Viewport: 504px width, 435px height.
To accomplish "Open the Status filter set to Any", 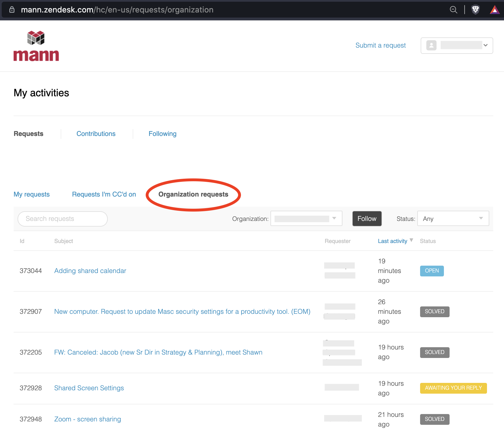I will point(453,219).
